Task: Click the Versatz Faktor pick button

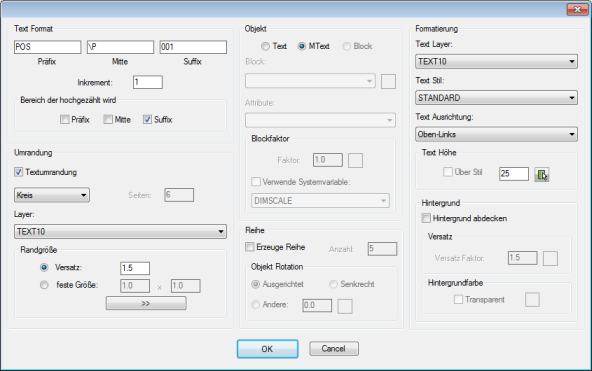Action: [550, 259]
